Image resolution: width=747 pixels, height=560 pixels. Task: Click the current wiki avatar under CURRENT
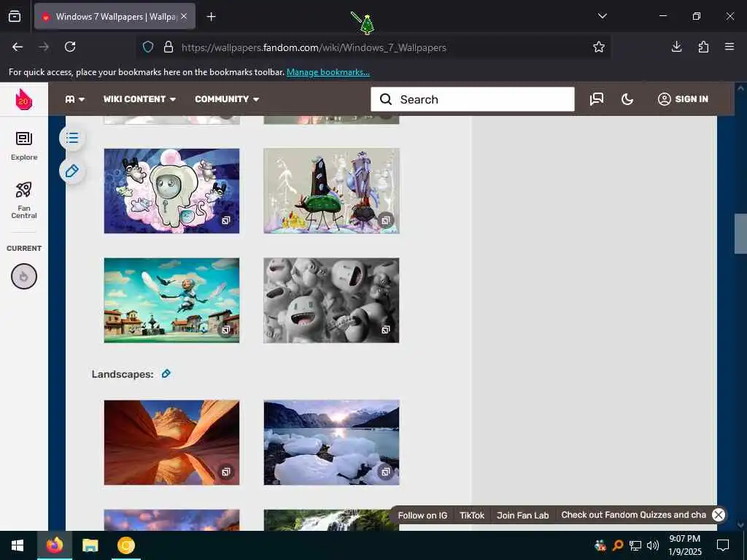point(24,276)
